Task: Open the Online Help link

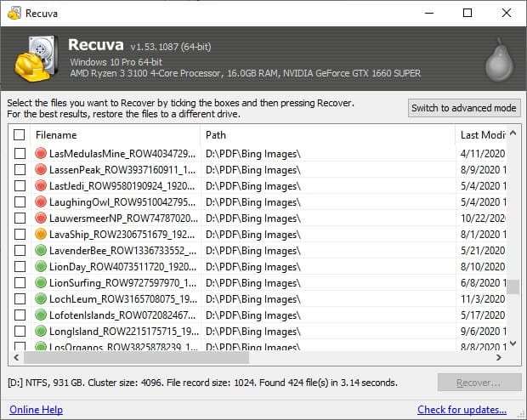Action: (x=36, y=410)
